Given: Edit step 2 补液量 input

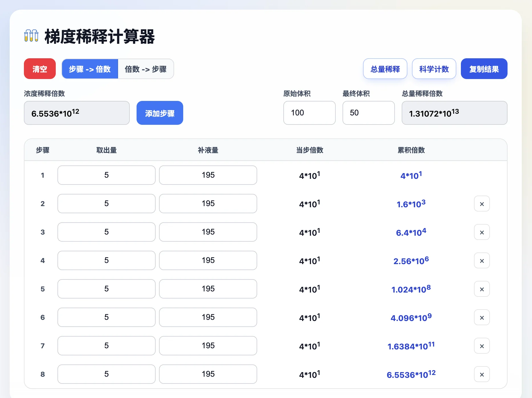Looking at the screenshot, I should (208, 204).
